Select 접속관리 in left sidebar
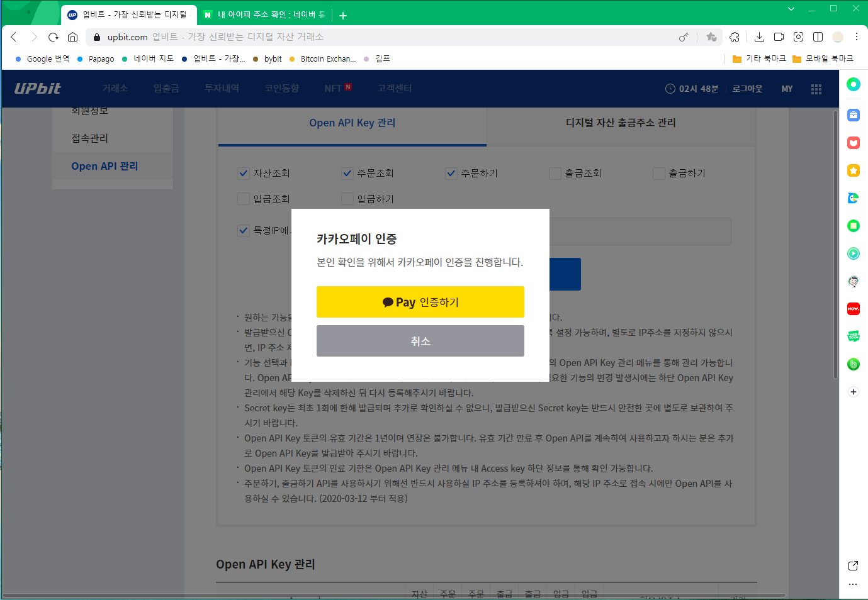The width and height of the screenshot is (868, 600). [x=89, y=138]
